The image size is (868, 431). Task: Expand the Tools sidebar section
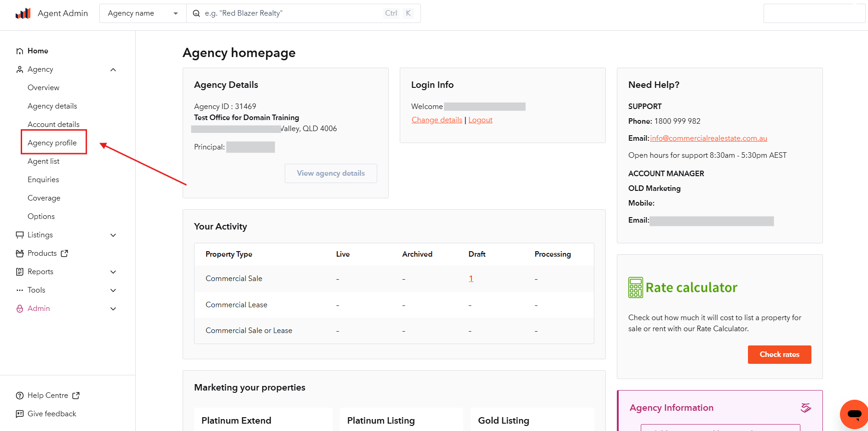(x=113, y=290)
